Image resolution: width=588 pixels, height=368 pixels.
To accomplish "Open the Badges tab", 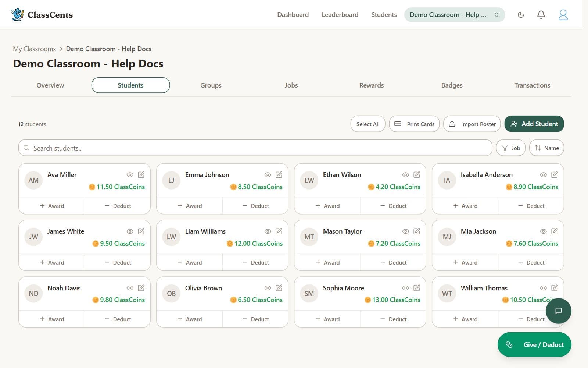I will click(452, 85).
